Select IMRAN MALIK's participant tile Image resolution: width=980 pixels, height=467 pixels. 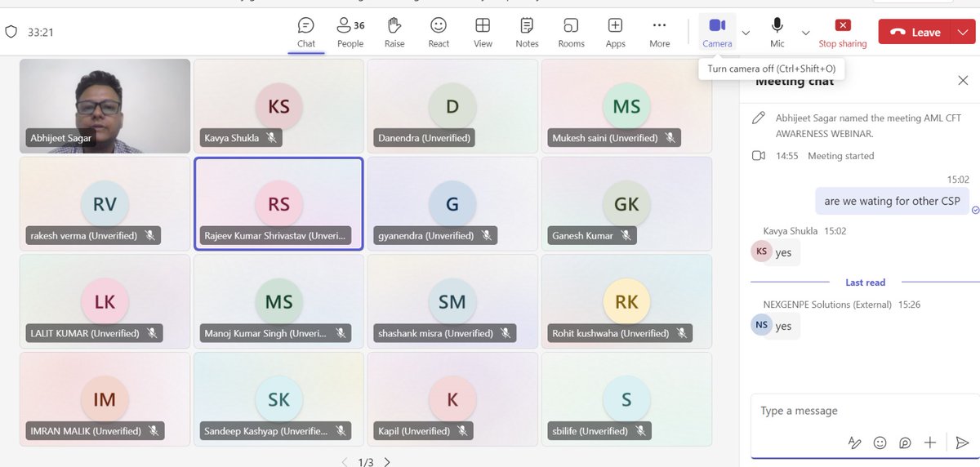point(105,398)
